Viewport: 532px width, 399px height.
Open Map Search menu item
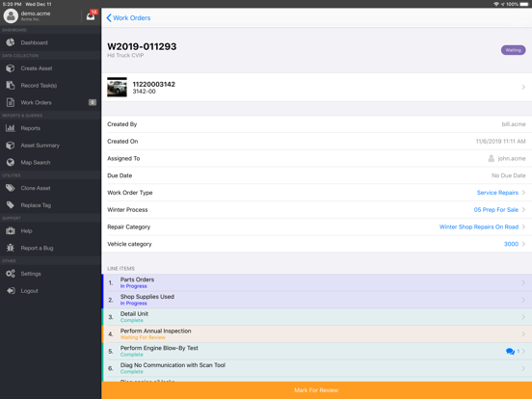[50, 162]
